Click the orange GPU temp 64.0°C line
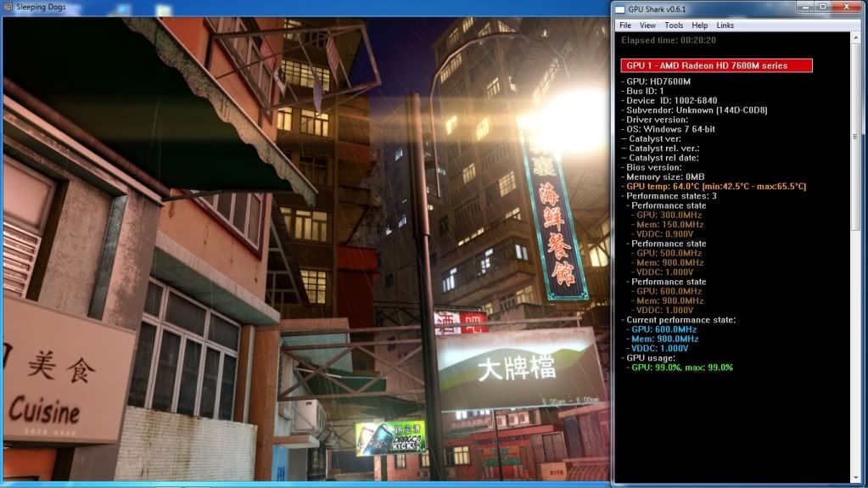This screenshot has width=868, height=488. pyautogui.click(x=714, y=187)
